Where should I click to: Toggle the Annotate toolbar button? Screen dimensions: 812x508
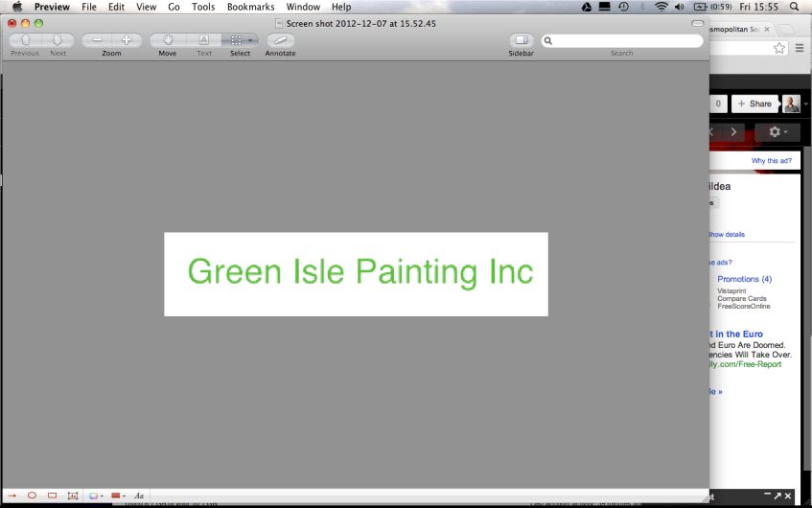click(280, 40)
